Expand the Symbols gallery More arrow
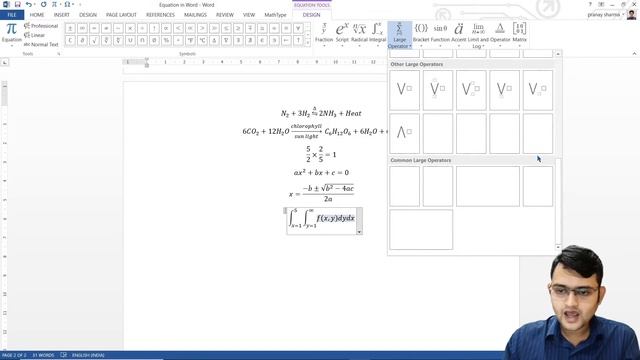 [x=307, y=44]
